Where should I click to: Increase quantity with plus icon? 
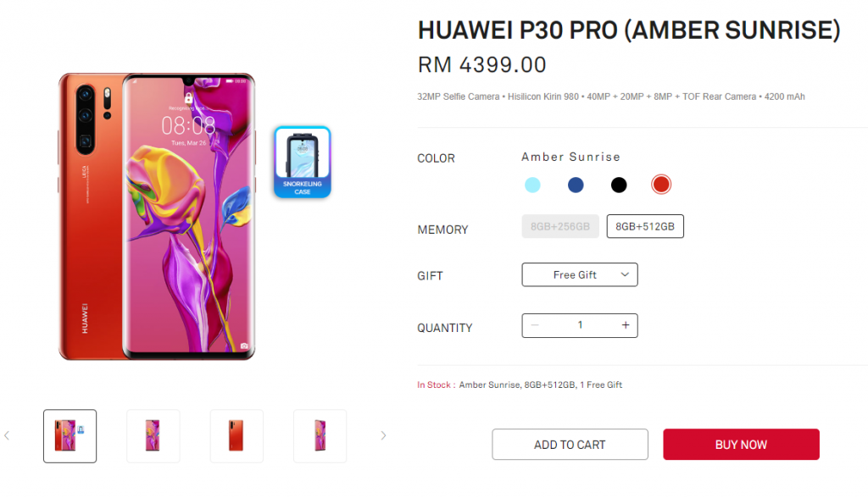click(x=625, y=325)
